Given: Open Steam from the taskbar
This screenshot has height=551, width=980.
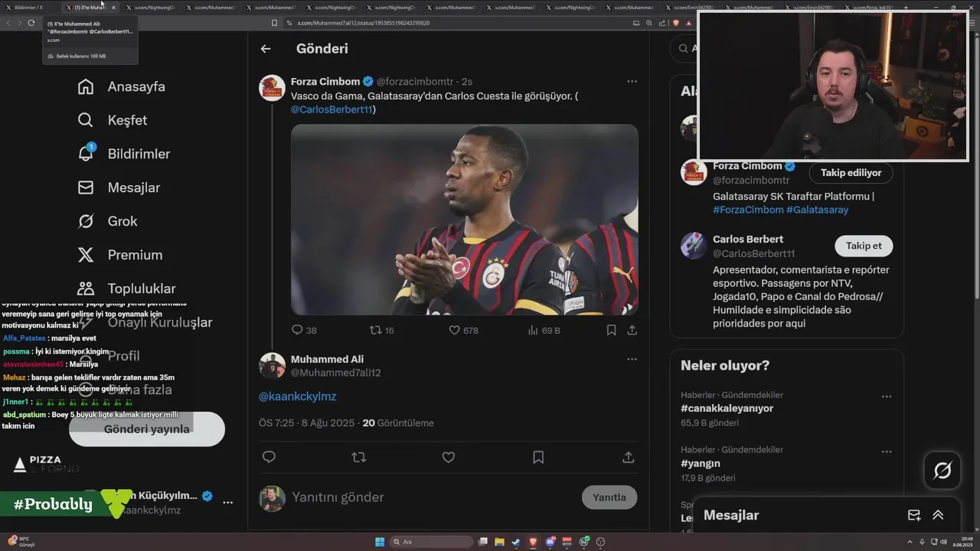Looking at the screenshot, I should (515, 542).
